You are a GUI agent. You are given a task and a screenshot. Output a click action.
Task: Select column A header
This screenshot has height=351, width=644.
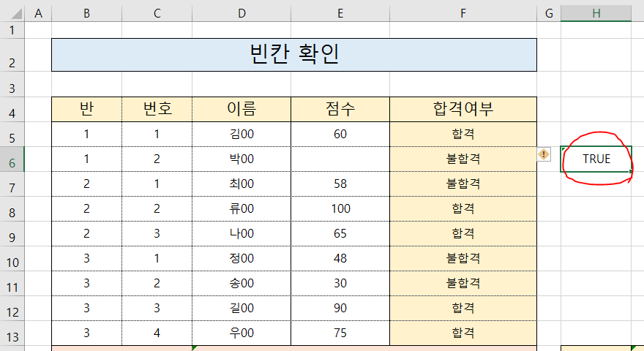tap(38, 14)
